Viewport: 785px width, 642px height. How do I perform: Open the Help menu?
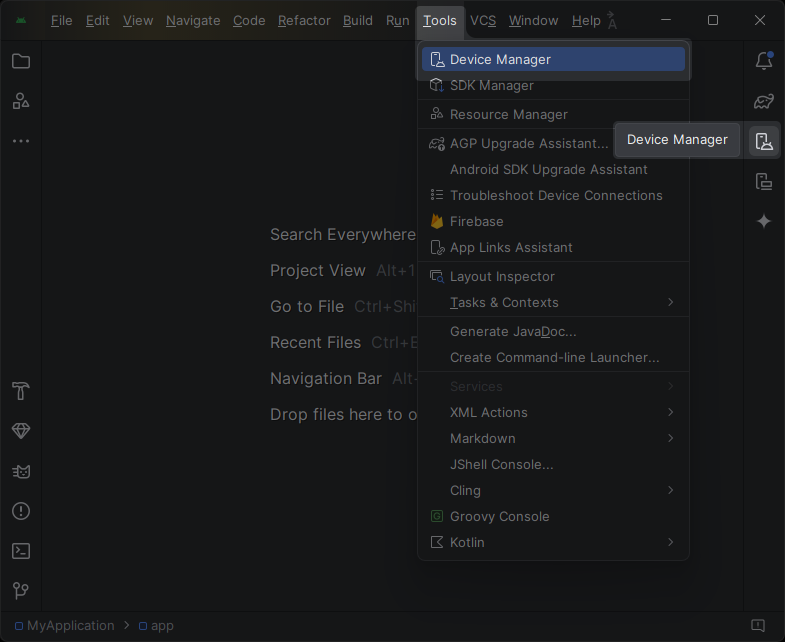586,21
